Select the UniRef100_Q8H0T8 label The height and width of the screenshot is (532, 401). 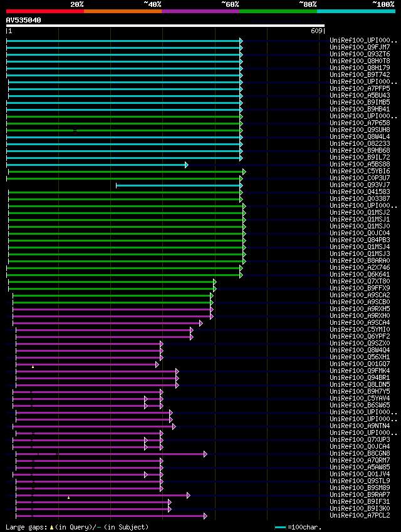point(360,61)
